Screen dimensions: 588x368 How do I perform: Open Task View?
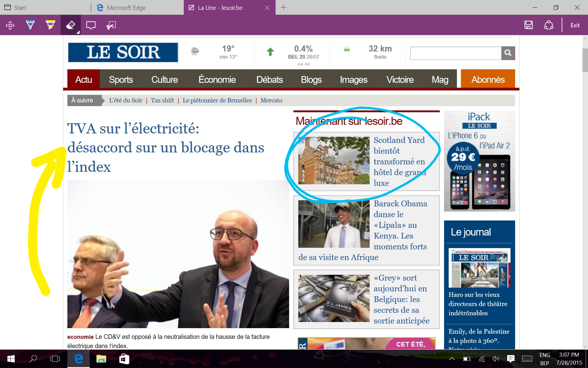(x=55, y=358)
